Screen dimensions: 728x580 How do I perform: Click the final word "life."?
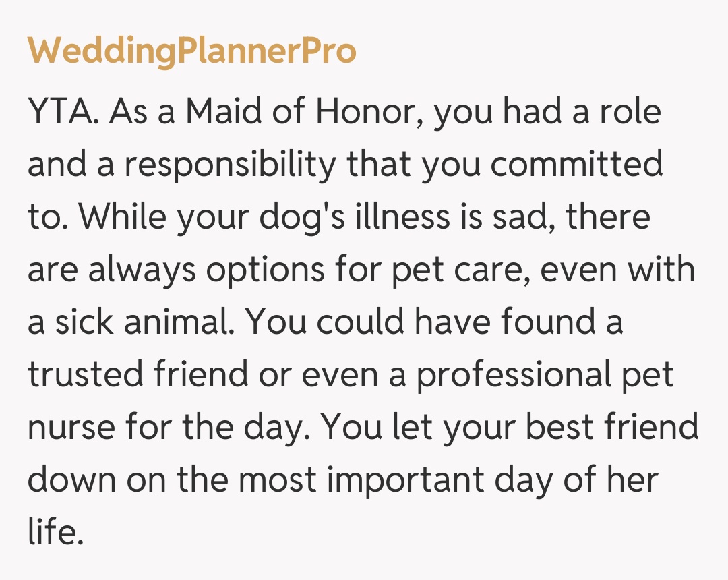(x=55, y=531)
